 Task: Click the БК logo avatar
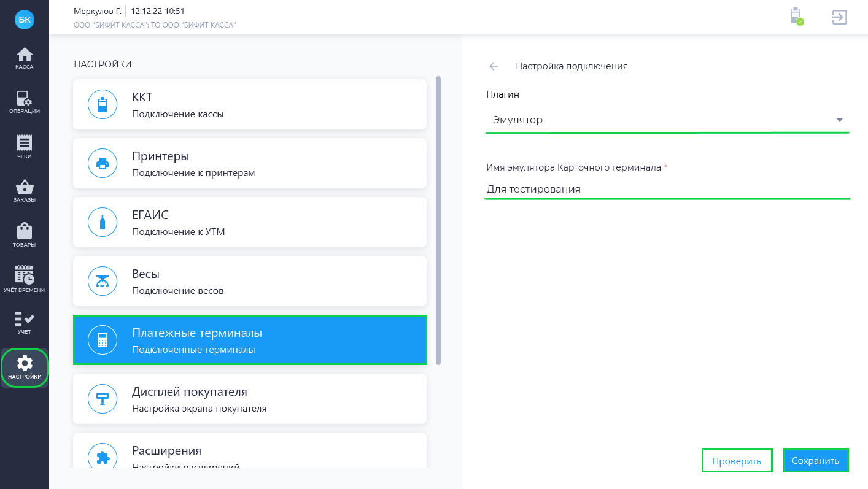point(25,20)
